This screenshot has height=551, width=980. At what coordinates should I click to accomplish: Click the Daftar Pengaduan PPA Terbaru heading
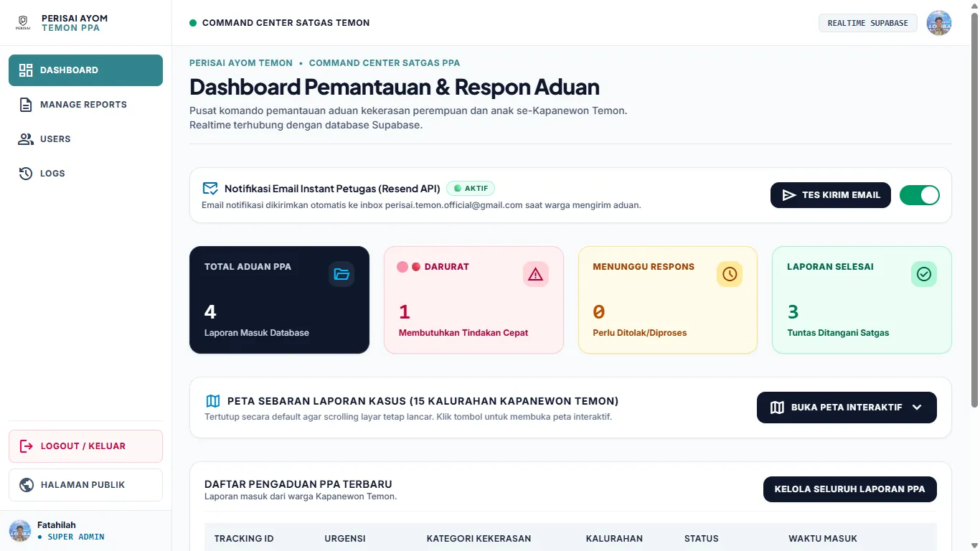(x=298, y=484)
